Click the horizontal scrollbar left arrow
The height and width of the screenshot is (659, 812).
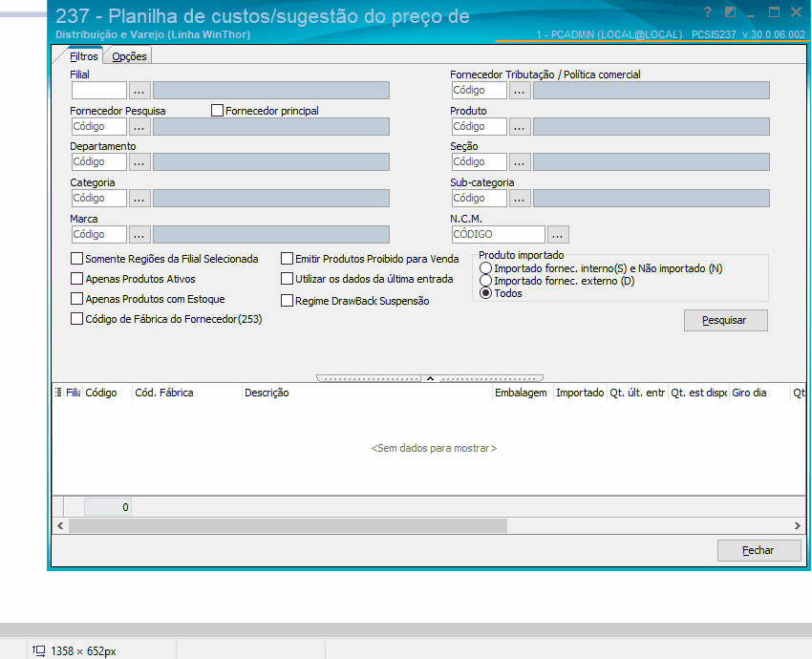pos(60,526)
